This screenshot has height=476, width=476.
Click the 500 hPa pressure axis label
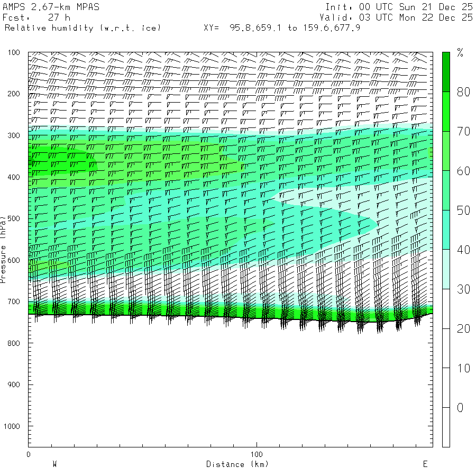pyautogui.click(x=14, y=218)
